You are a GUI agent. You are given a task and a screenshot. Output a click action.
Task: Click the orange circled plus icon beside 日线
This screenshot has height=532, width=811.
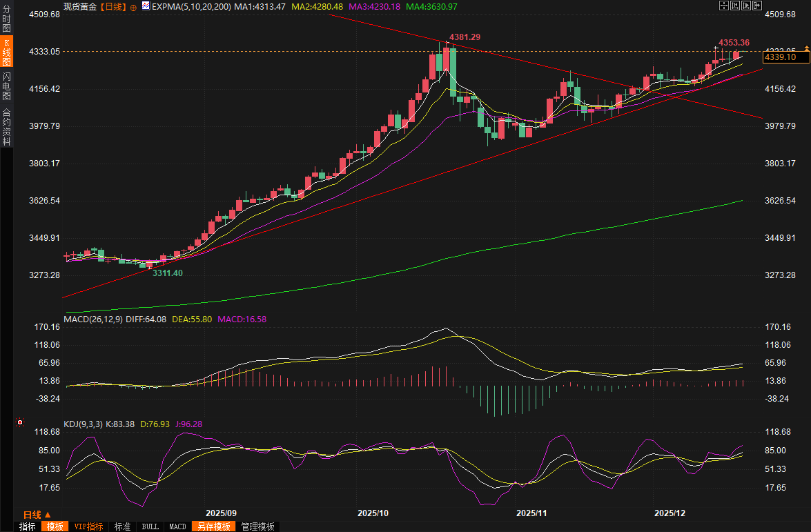coord(133,6)
